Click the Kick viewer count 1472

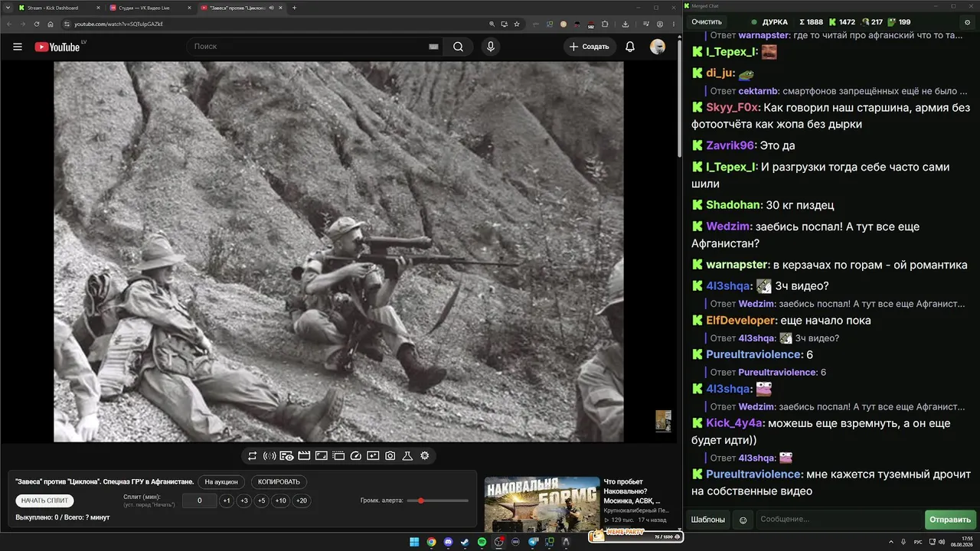[x=842, y=22]
